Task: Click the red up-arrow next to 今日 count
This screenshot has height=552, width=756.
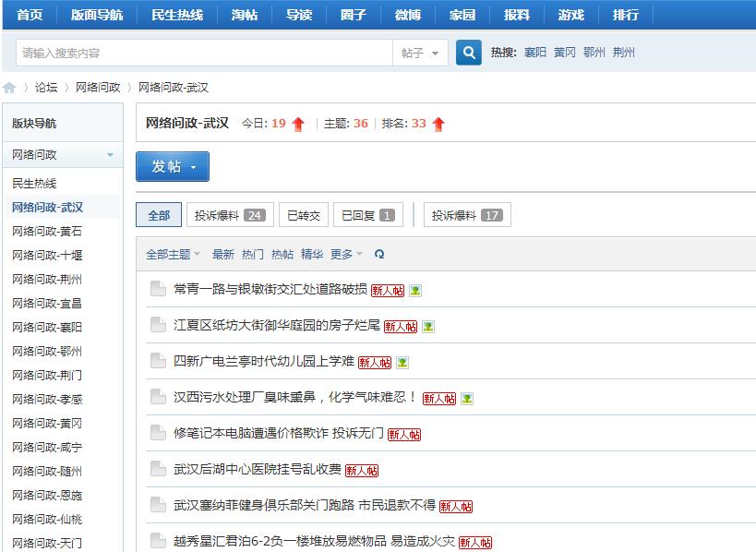Action: [x=297, y=123]
